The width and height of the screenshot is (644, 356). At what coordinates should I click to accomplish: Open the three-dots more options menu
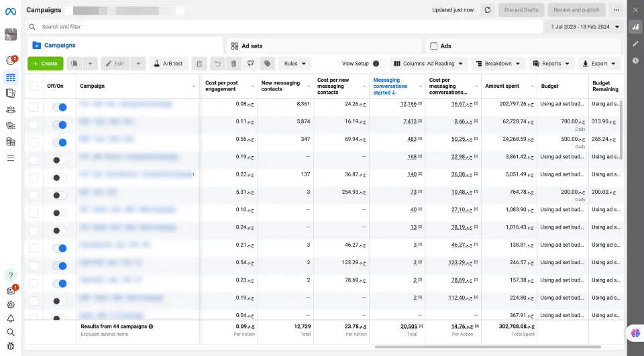pyautogui.click(x=616, y=10)
